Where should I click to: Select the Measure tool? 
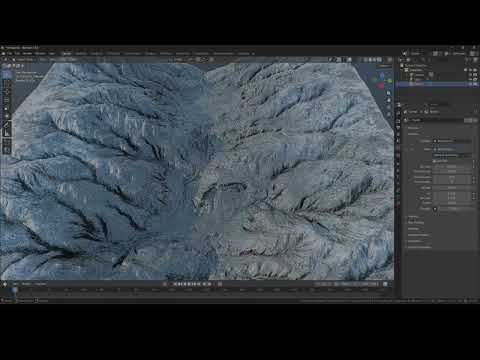click(x=6, y=133)
